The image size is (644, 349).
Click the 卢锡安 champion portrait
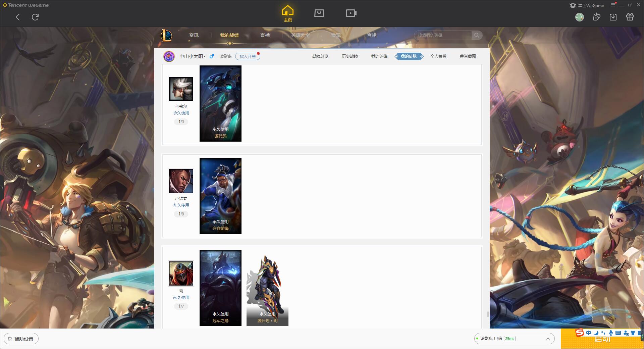click(x=181, y=181)
